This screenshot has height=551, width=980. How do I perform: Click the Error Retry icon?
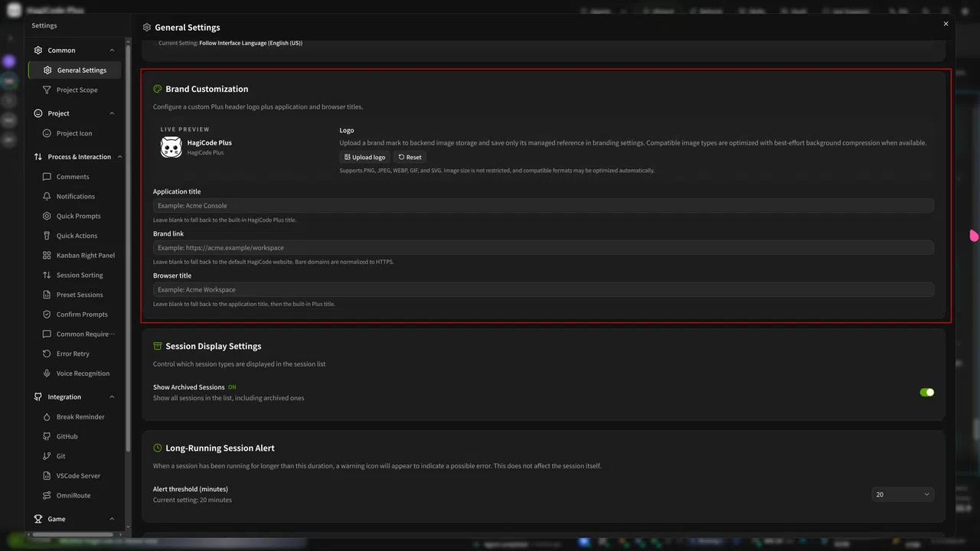(47, 354)
